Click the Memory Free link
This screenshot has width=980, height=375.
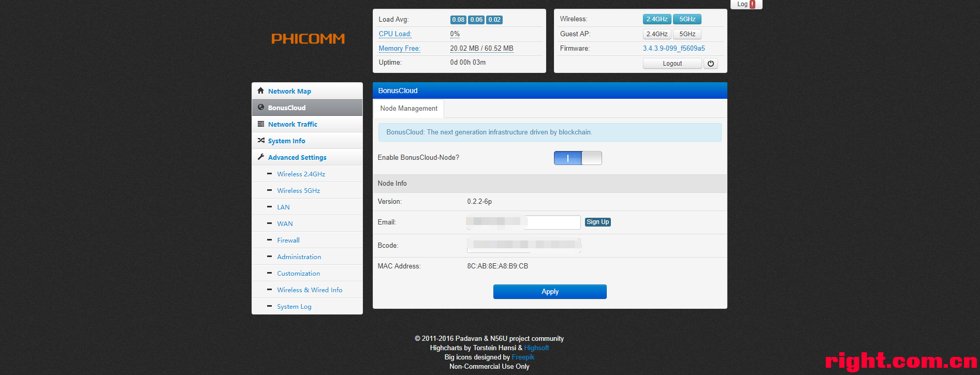399,49
